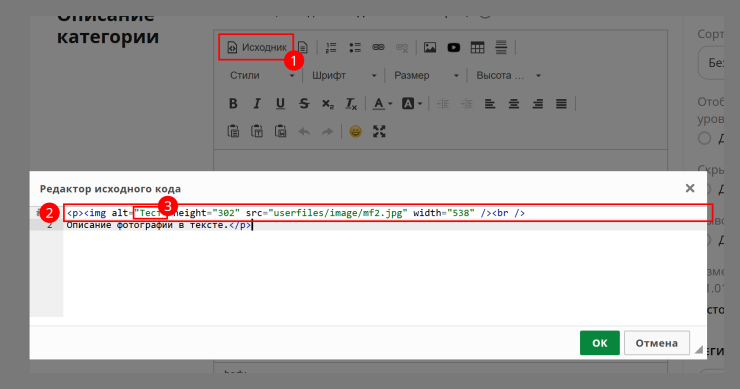Click paste from Word icon
The width and height of the screenshot is (740, 389).
coord(280,131)
